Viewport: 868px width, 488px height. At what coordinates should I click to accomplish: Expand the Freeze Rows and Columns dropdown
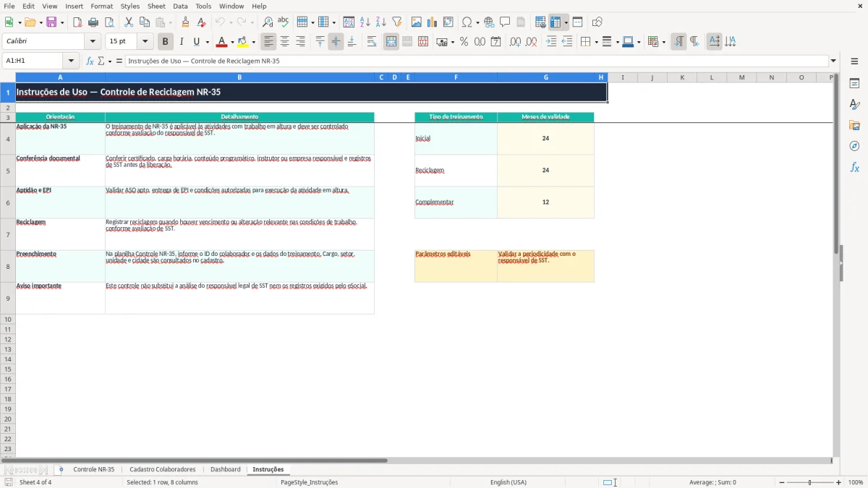[566, 22]
